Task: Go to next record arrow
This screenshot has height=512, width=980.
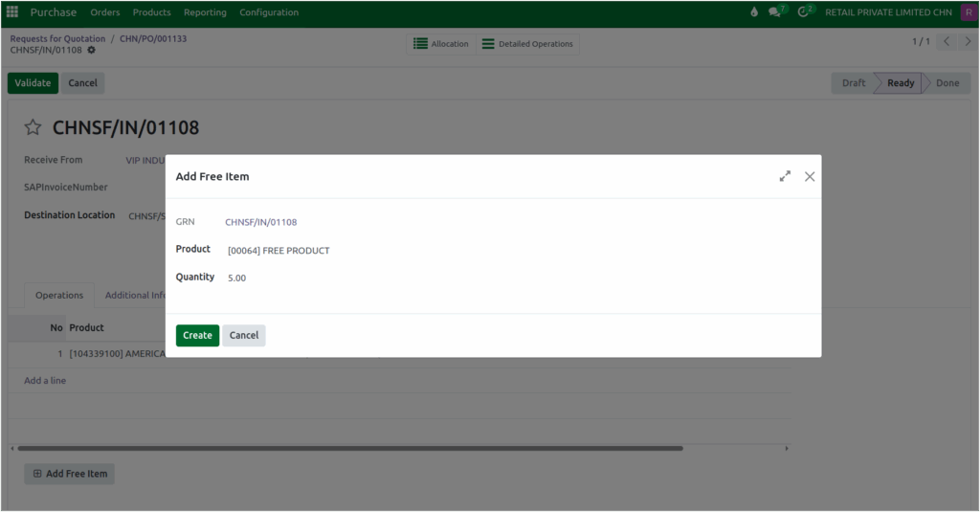Action: (x=968, y=41)
